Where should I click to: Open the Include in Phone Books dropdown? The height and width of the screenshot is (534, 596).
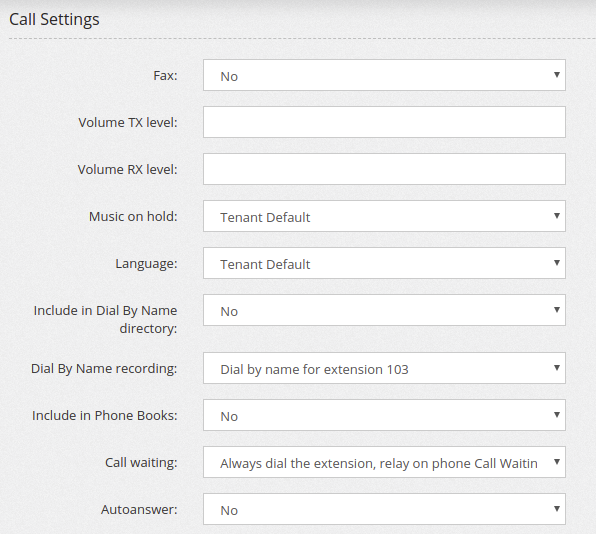384,415
